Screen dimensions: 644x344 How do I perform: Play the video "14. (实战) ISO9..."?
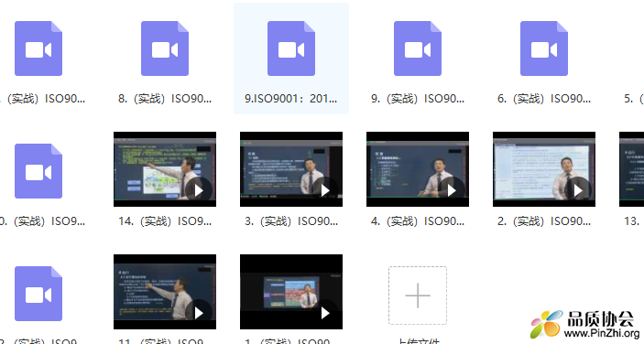coord(199,190)
